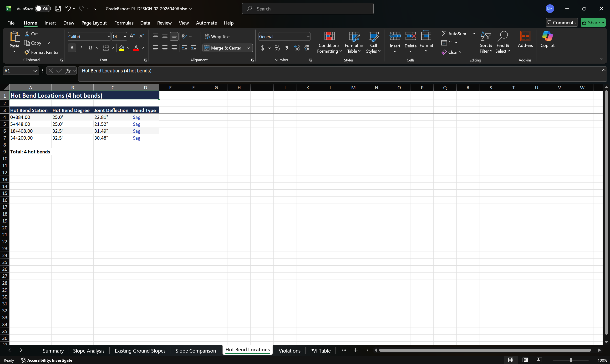Open the font size dropdown

click(125, 36)
